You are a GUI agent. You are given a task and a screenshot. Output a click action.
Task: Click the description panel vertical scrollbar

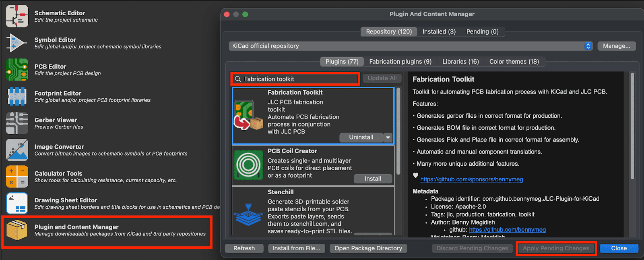[632, 126]
